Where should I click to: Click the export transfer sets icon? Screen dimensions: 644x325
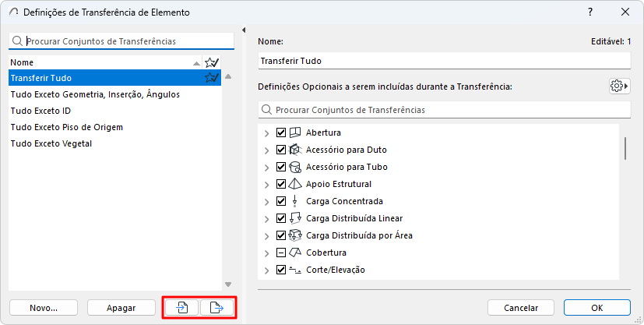tap(217, 308)
